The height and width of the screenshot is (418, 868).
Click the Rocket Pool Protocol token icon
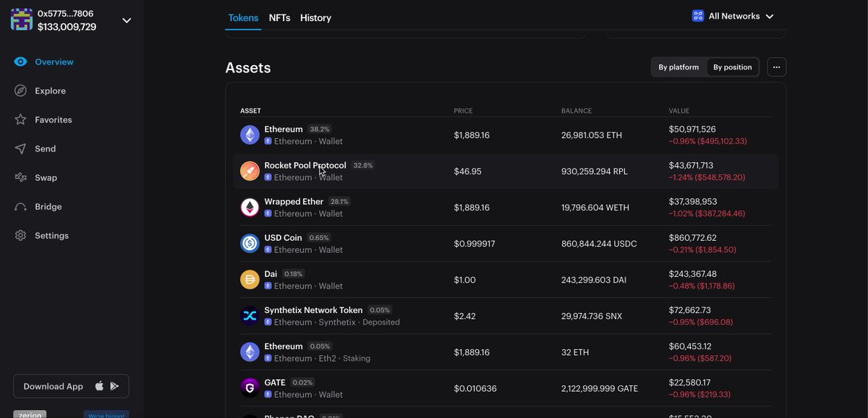pyautogui.click(x=250, y=171)
